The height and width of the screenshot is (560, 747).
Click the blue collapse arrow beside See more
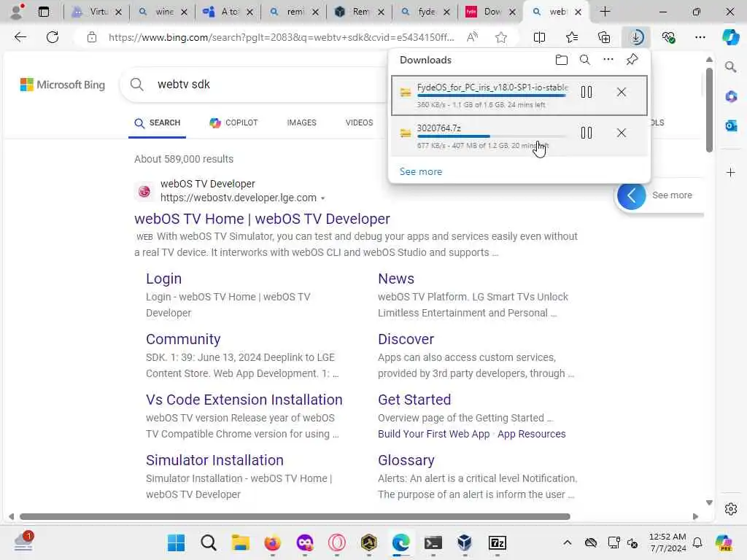pyautogui.click(x=631, y=195)
